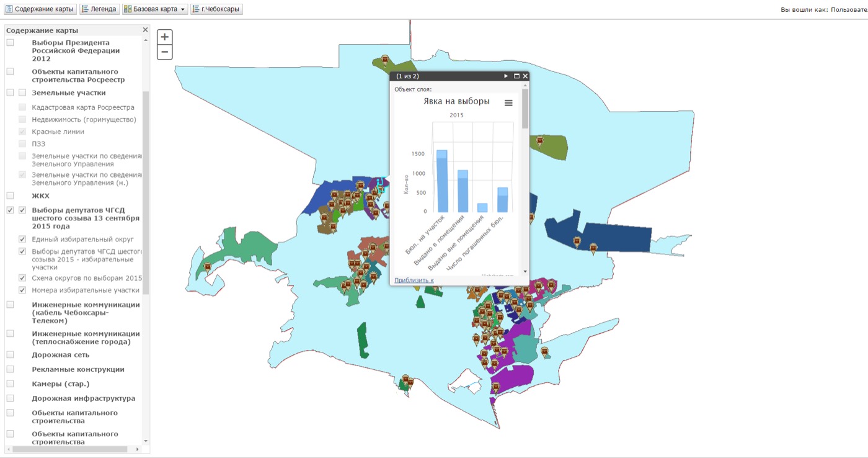The height and width of the screenshot is (458, 868).
Task: Open the chart hamburger menu in popup
Action: (x=508, y=103)
